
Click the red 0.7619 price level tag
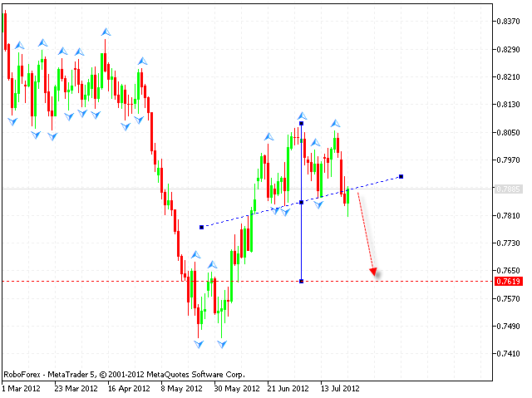point(508,281)
